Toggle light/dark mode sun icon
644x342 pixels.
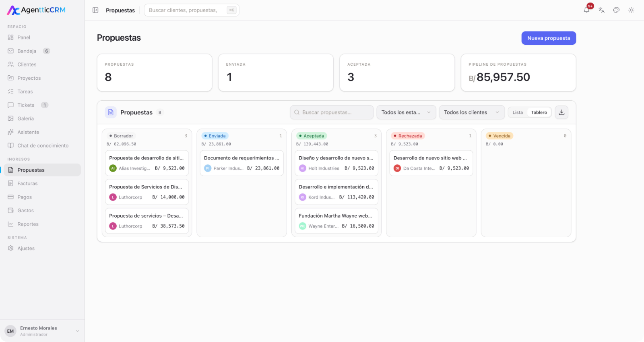tap(631, 10)
